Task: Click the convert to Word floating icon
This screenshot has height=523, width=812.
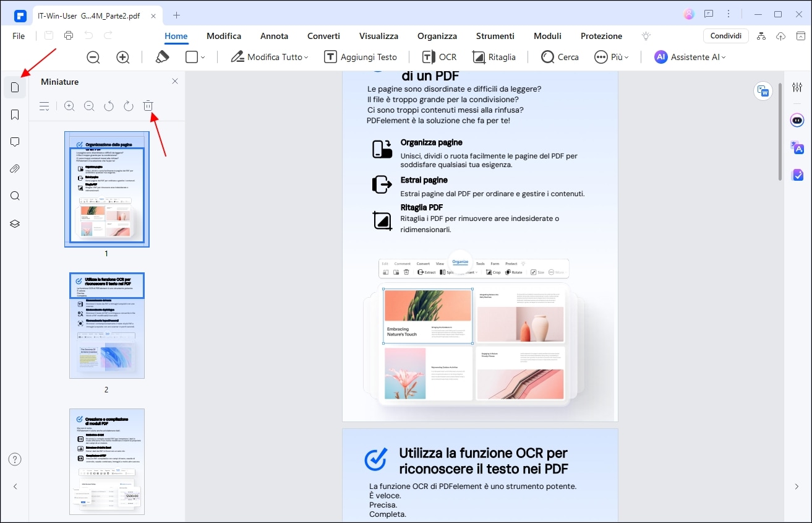Action: coord(764,91)
